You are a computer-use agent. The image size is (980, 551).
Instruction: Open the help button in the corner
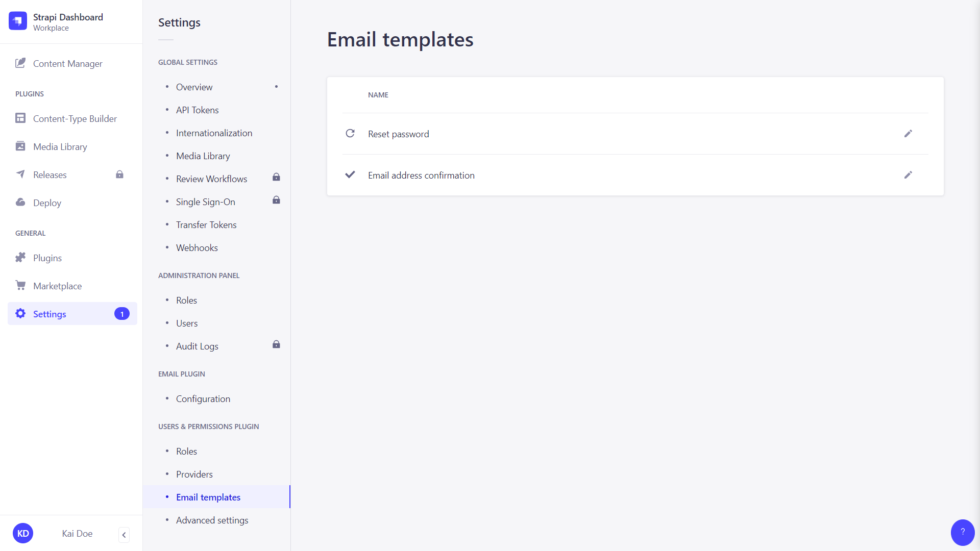point(963,532)
